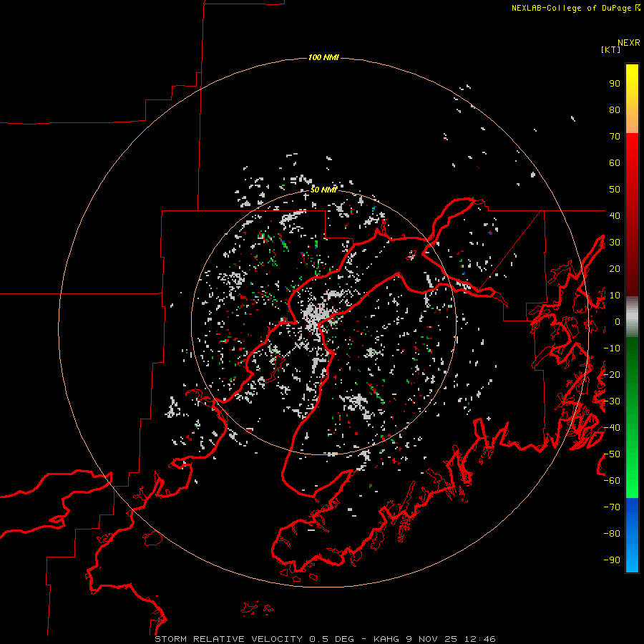Click the [KT] units label
The height and width of the screenshot is (644, 644).
click(611, 49)
